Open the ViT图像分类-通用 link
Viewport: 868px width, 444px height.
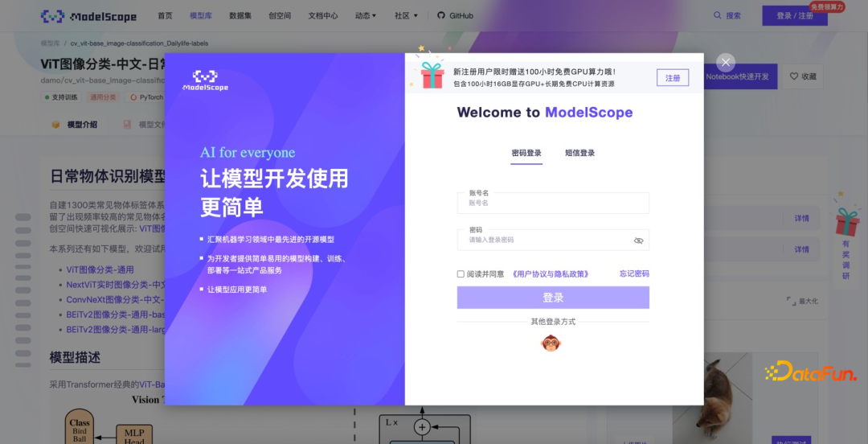[x=100, y=270]
